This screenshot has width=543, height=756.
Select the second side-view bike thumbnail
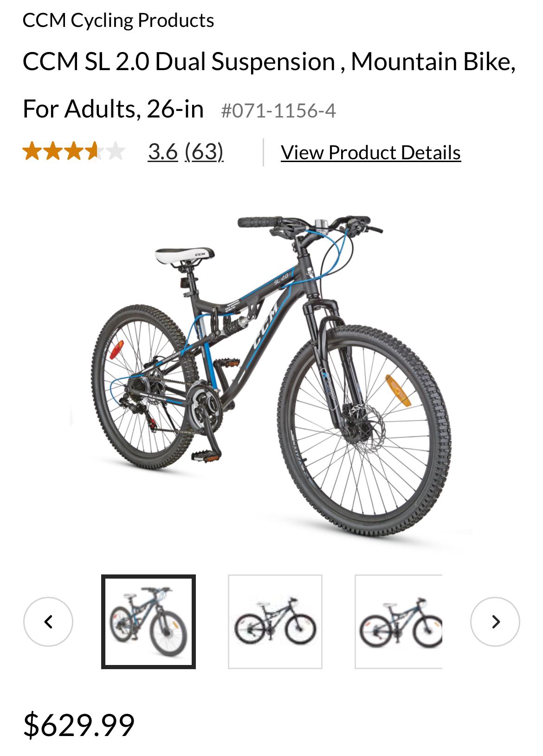pyautogui.click(x=275, y=621)
